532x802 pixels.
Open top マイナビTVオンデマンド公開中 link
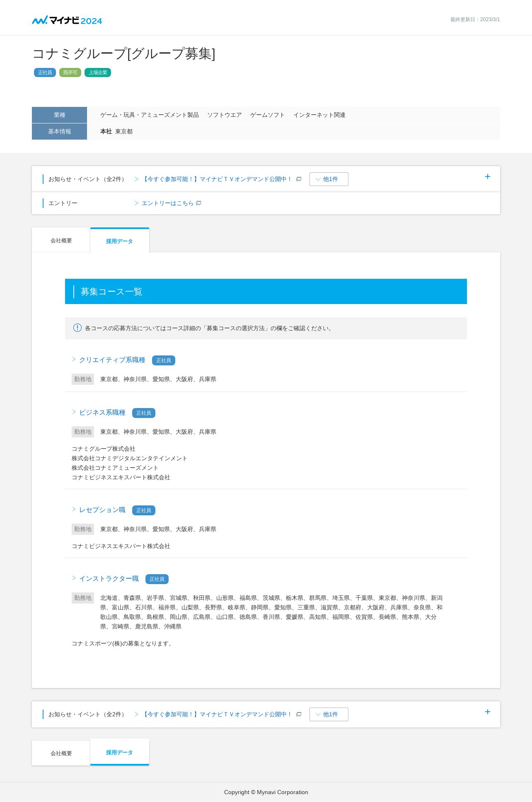pyautogui.click(x=217, y=179)
